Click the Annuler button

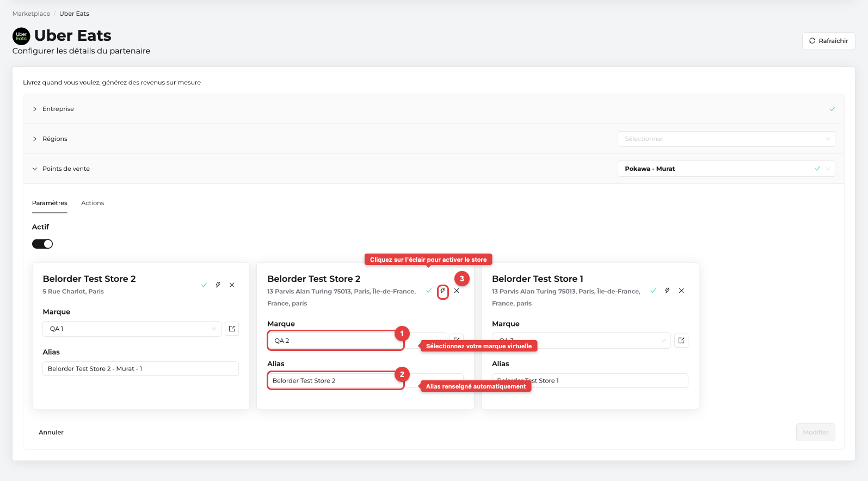click(51, 432)
